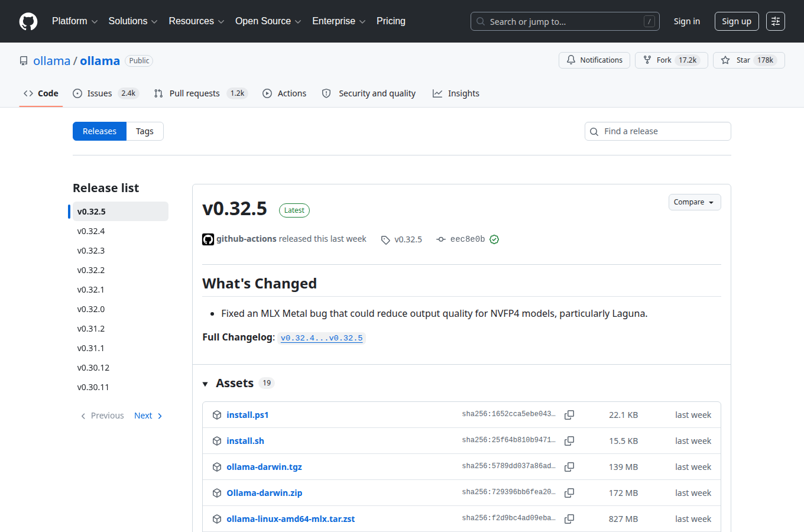Screen dimensions: 804x532
Task: Click the Find a release search box
Action: 658,131
